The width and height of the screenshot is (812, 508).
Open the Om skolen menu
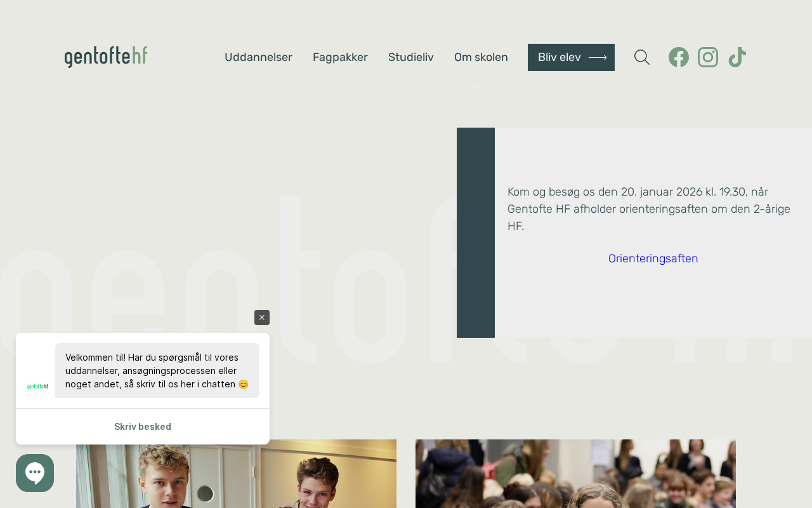point(481,57)
